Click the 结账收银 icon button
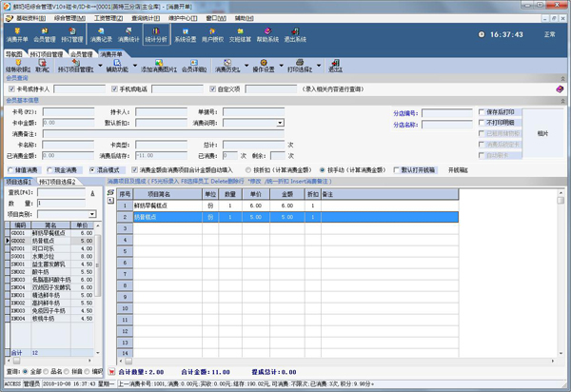 tap(16, 66)
